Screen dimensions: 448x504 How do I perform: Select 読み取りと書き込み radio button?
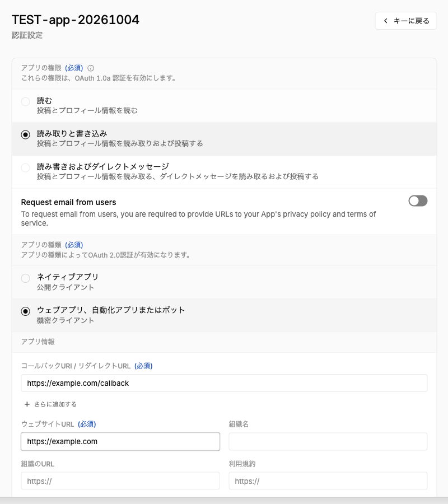(25, 134)
